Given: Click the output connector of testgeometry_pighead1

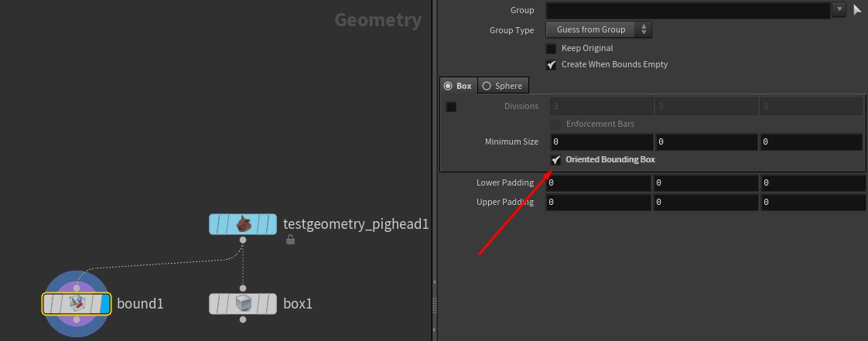Looking at the screenshot, I should coord(242,240).
